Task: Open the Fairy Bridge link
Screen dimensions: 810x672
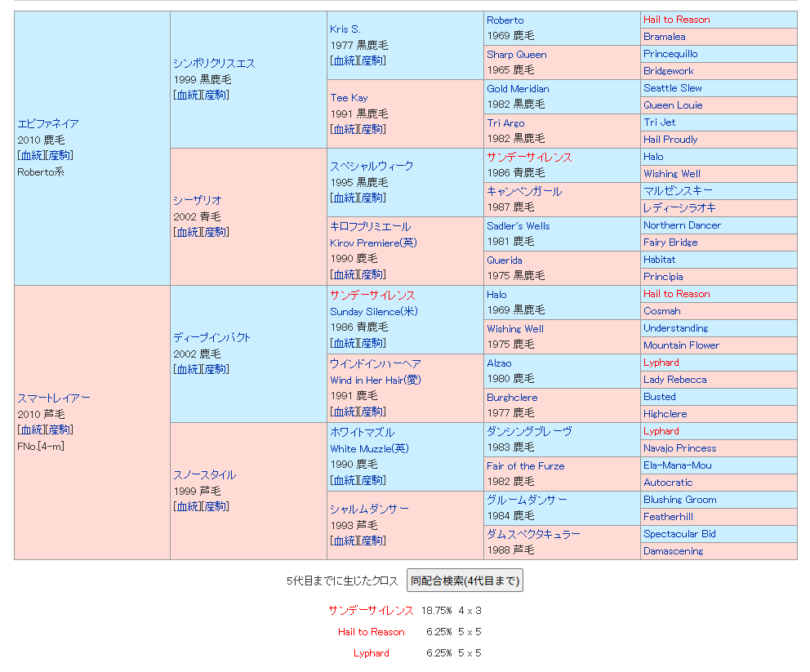Action: [670, 243]
